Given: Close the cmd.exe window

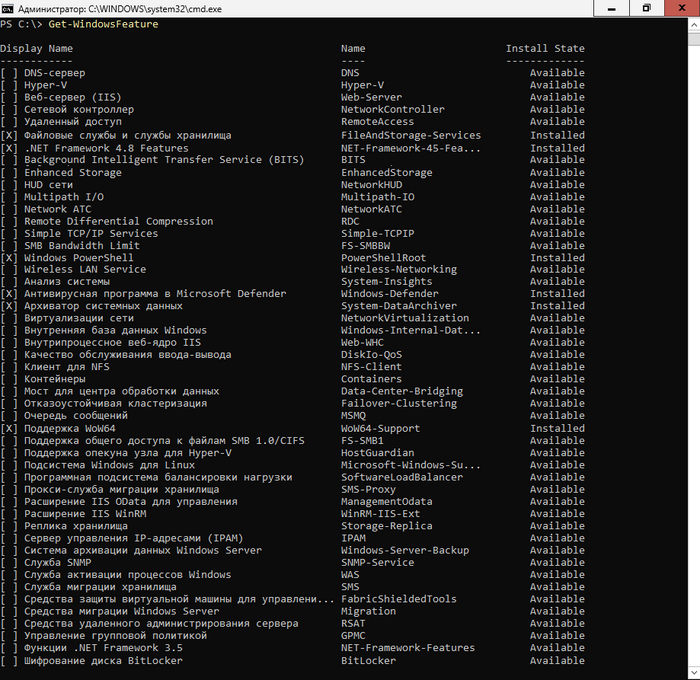Looking at the screenshot, I should (682, 8).
